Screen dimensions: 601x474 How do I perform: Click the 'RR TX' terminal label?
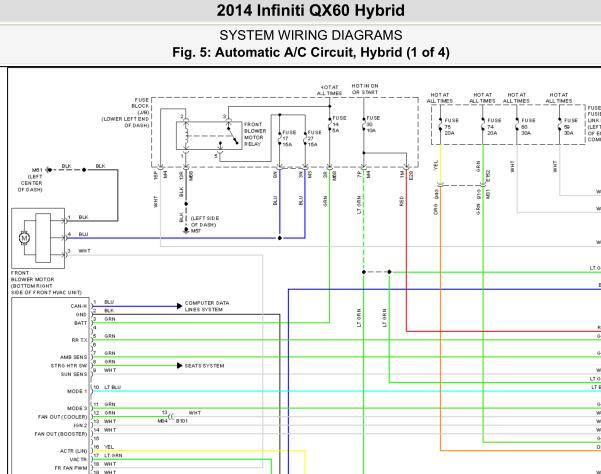coord(79,340)
